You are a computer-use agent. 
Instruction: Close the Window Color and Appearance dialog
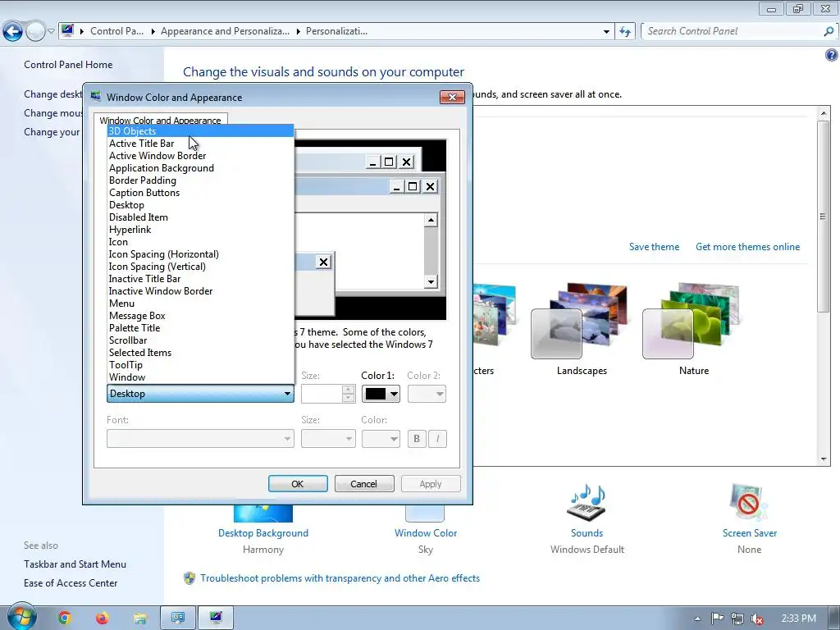pyautogui.click(x=452, y=97)
